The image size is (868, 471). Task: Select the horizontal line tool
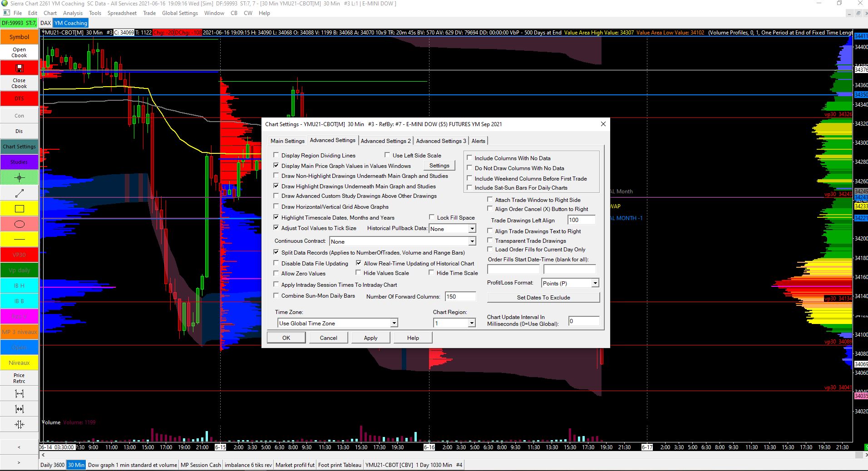pos(19,239)
